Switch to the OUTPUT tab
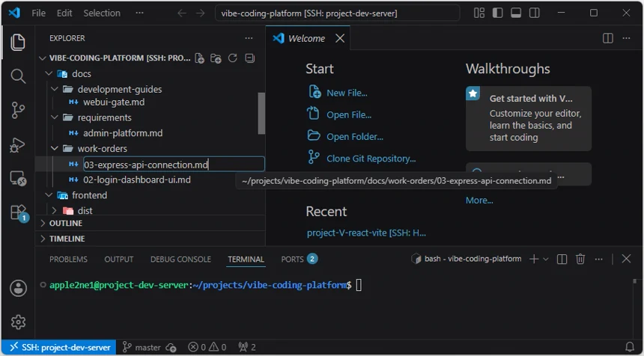Screen dimensions: 644x356 (x=119, y=260)
